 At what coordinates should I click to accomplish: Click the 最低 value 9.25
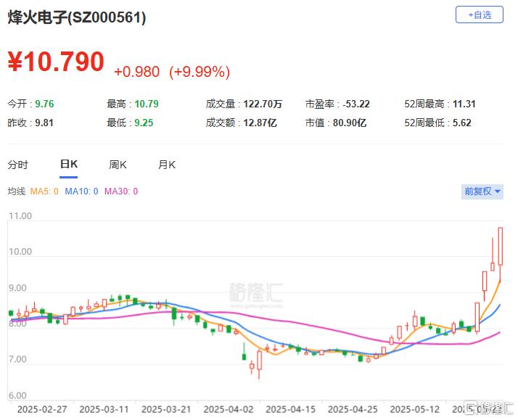tap(144, 123)
